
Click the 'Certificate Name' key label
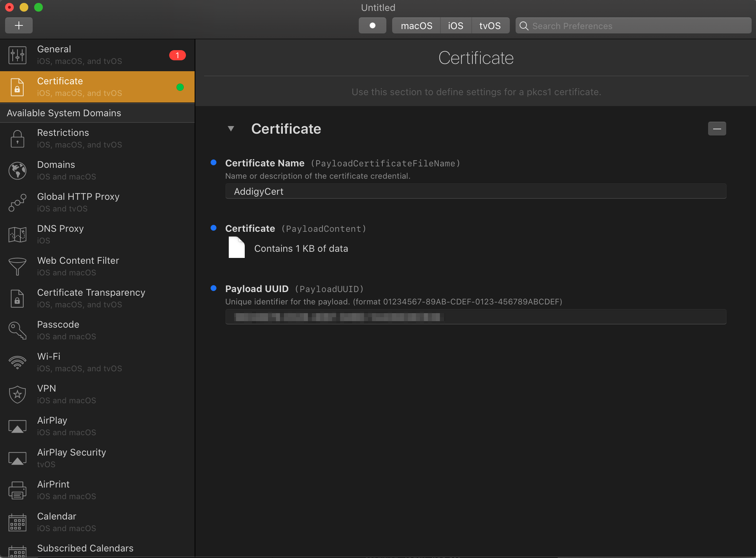pos(265,163)
